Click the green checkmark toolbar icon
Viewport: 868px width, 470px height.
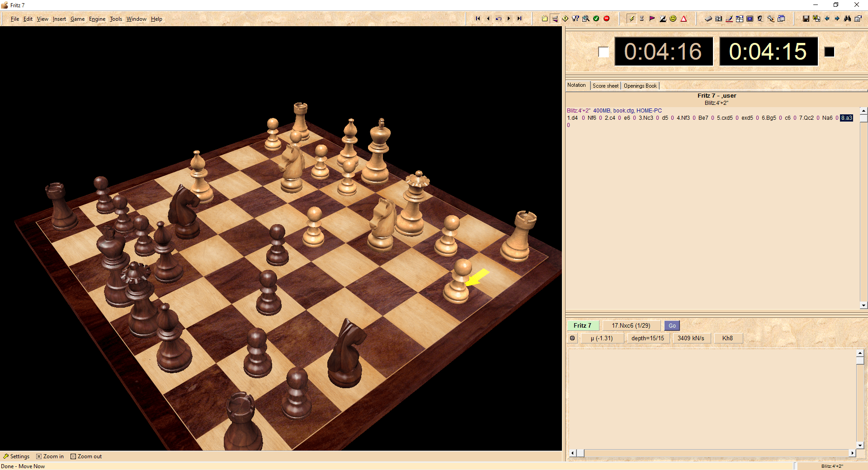pyautogui.click(x=596, y=19)
